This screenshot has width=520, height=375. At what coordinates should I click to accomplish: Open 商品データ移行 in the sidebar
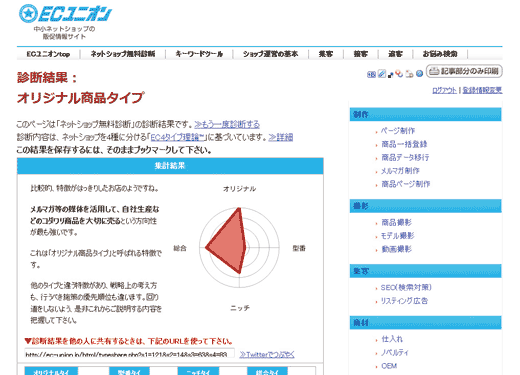(405, 157)
